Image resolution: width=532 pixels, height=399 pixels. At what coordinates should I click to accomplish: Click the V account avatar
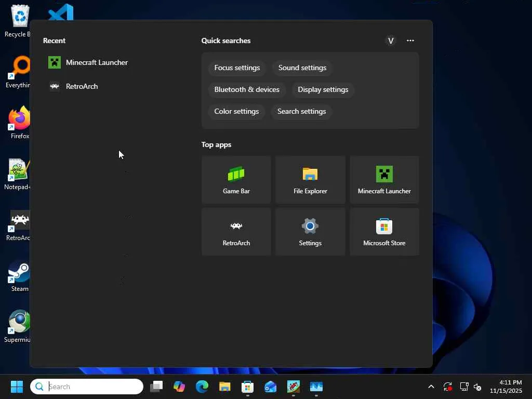pyautogui.click(x=391, y=41)
